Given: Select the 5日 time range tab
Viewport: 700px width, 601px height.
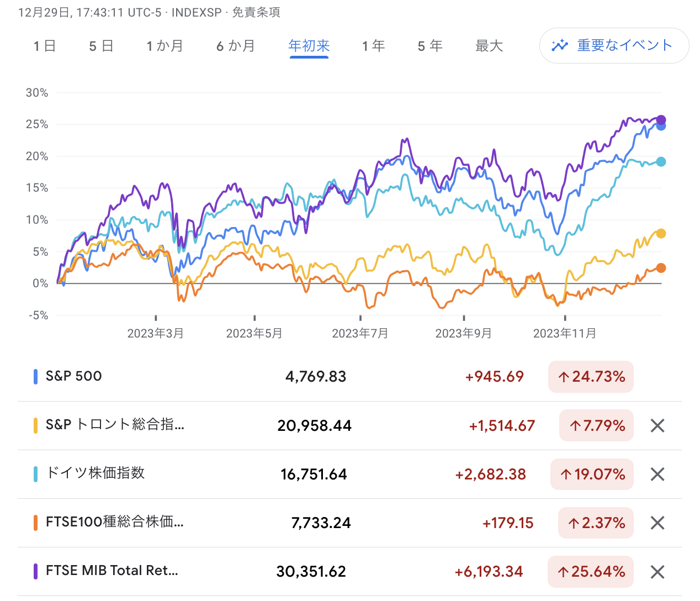Looking at the screenshot, I should click(101, 46).
